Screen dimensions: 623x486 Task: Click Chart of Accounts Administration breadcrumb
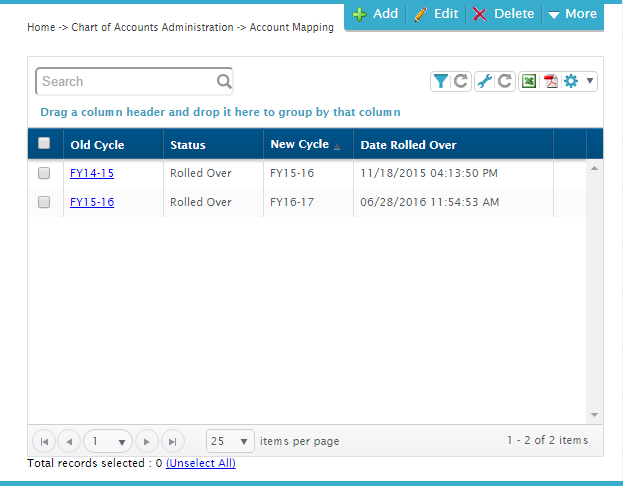[x=152, y=27]
